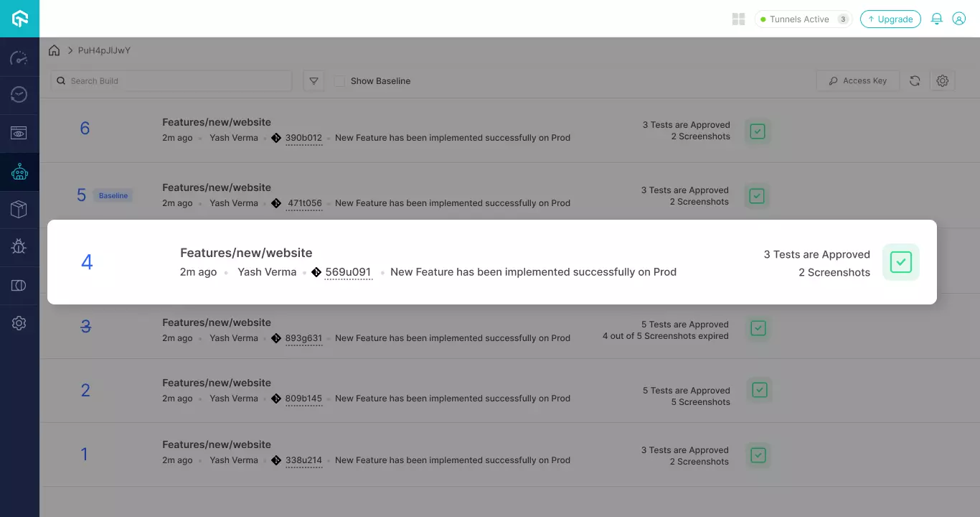Open the real time testing clock icon

pos(19,95)
